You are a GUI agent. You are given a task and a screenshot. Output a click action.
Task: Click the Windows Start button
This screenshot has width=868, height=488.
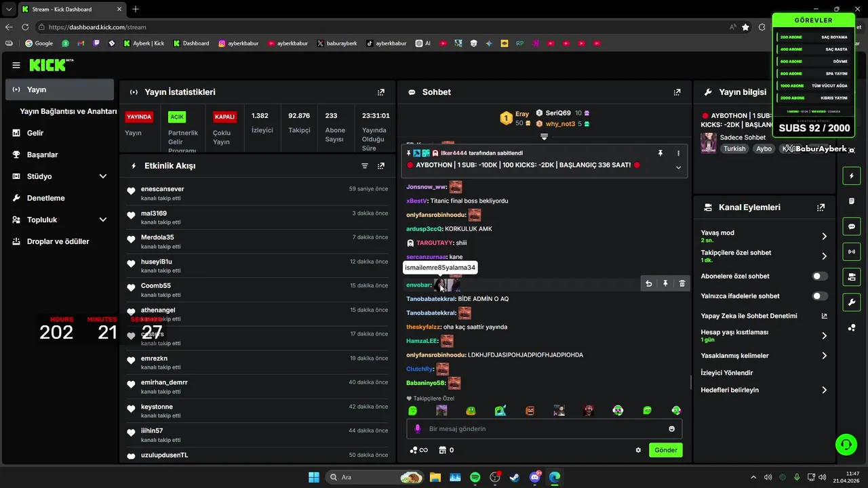pyautogui.click(x=314, y=477)
